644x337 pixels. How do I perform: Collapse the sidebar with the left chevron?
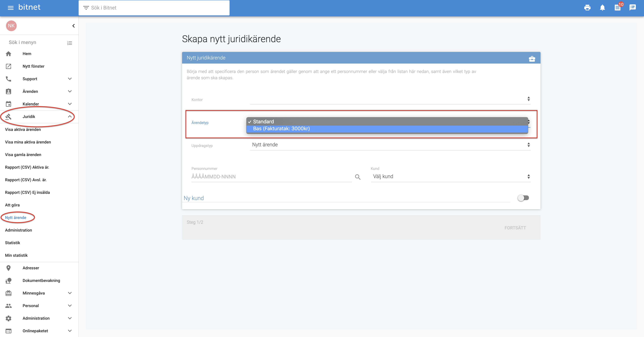click(73, 26)
